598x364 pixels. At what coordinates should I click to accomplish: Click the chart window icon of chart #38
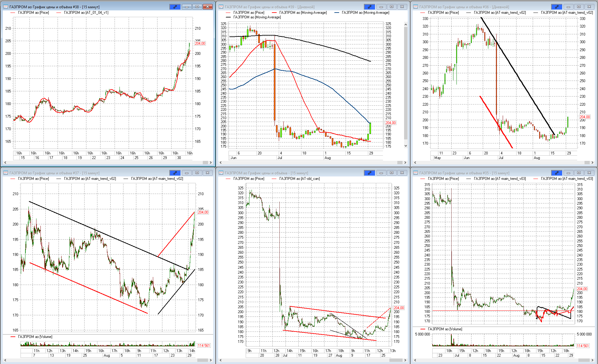pos(6,7)
